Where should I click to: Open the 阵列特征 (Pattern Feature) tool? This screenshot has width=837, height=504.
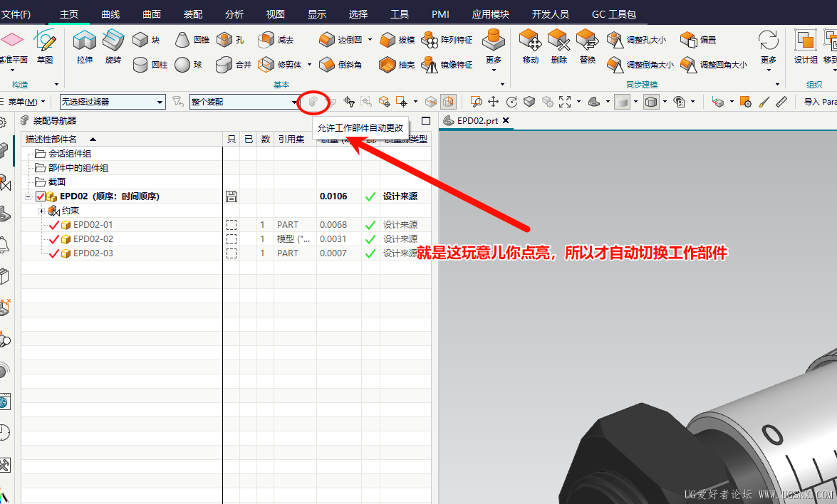pyautogui.click(x=447, y=39)
